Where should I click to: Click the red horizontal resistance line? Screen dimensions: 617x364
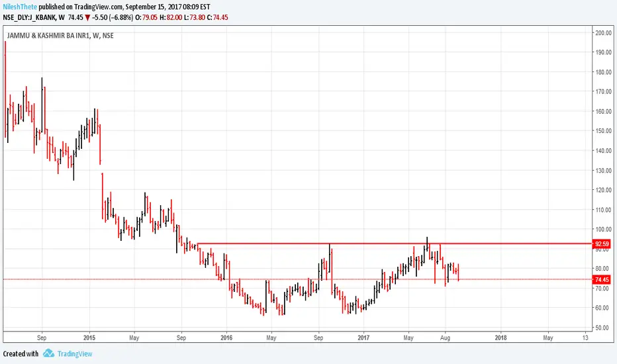(x=395, y=244)
